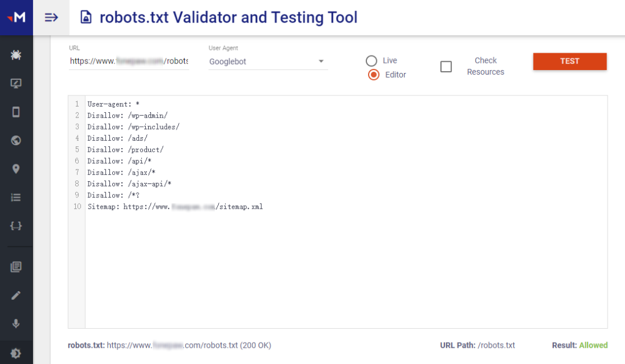Click the orange TEST button
The image size is (625, 364).
(569, 61)
